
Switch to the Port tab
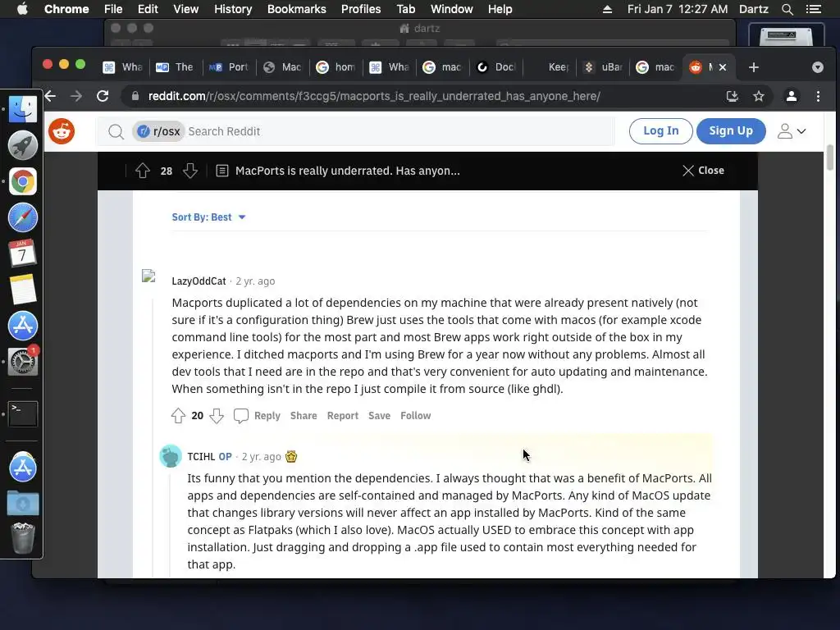pos(230,67)
